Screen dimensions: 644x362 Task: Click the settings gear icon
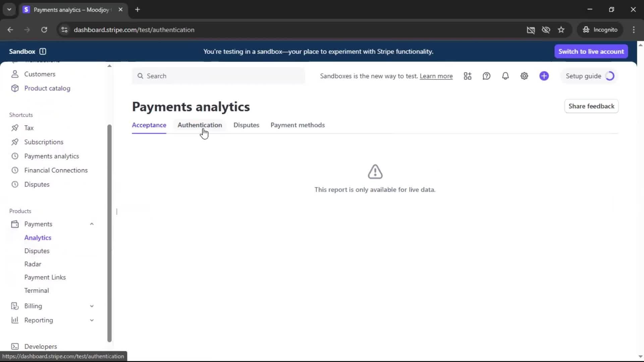524,76
